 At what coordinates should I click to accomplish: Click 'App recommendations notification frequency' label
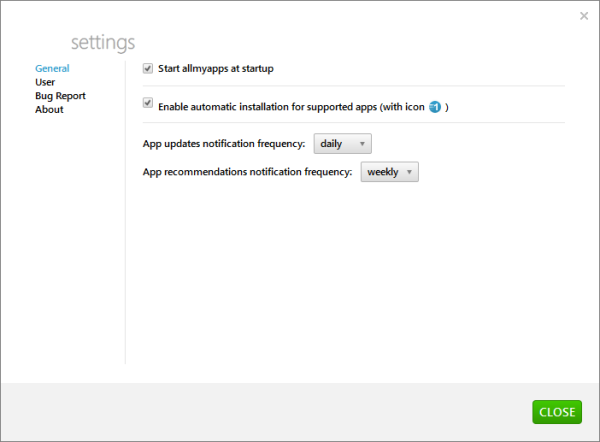247,172
